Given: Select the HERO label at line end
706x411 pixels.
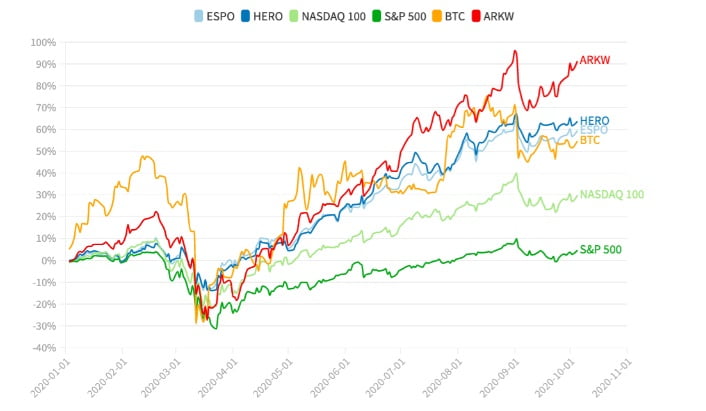Looking at the screenshot, I should pos(594,121).
